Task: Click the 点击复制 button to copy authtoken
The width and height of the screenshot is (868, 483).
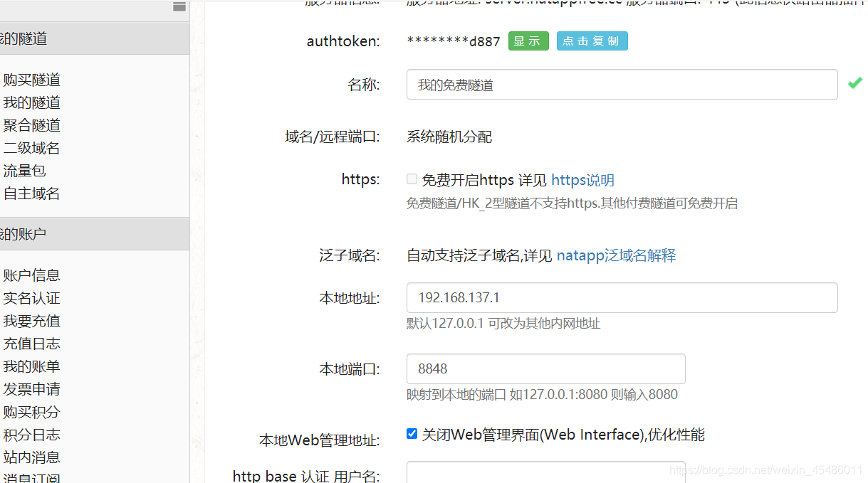Action: pyautogui.click(x=592, y=41)
